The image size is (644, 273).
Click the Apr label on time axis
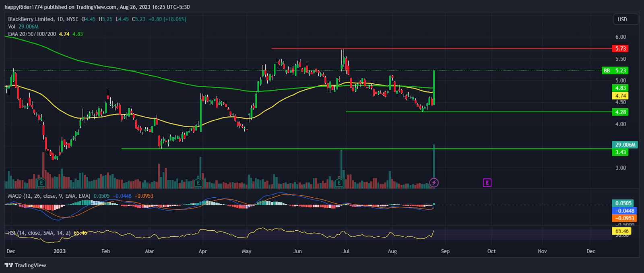203,251
